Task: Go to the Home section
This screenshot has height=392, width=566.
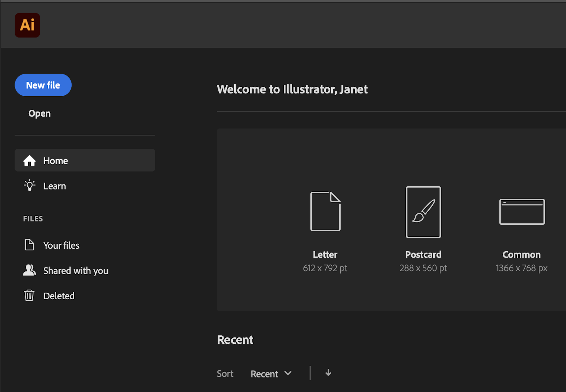Action: [x=85, y=160]
